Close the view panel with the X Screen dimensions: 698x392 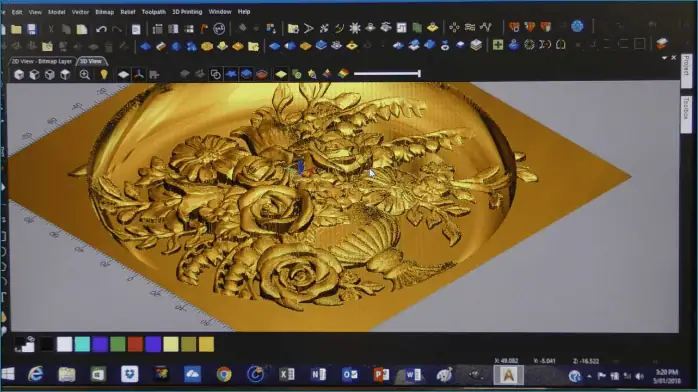pyautogui.click(x=674, y=58)
